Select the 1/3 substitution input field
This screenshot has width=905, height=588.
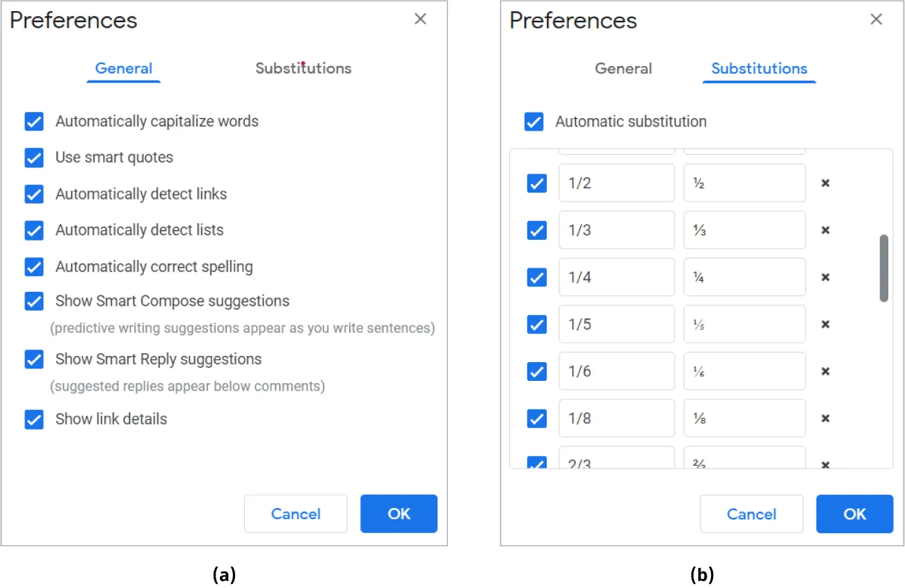(x=616, y=230)
